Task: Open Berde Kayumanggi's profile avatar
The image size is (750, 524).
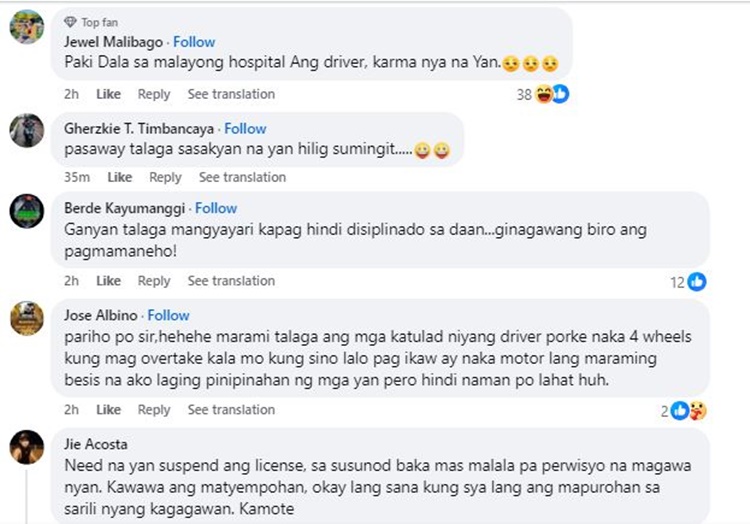Action: 26,211
